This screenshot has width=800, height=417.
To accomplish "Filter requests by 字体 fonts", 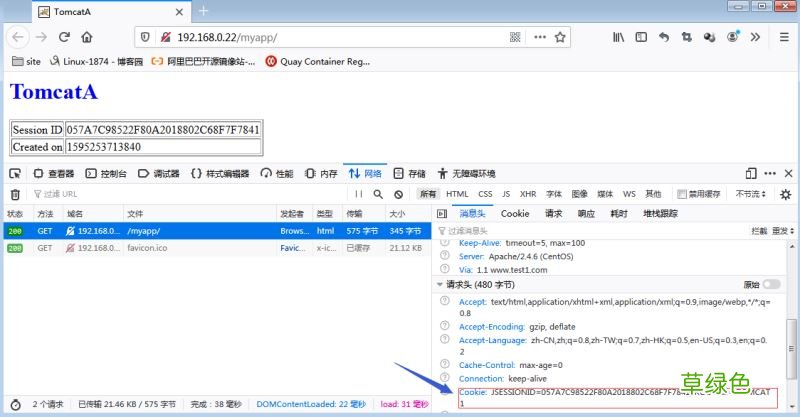I will tap(554, 194).
